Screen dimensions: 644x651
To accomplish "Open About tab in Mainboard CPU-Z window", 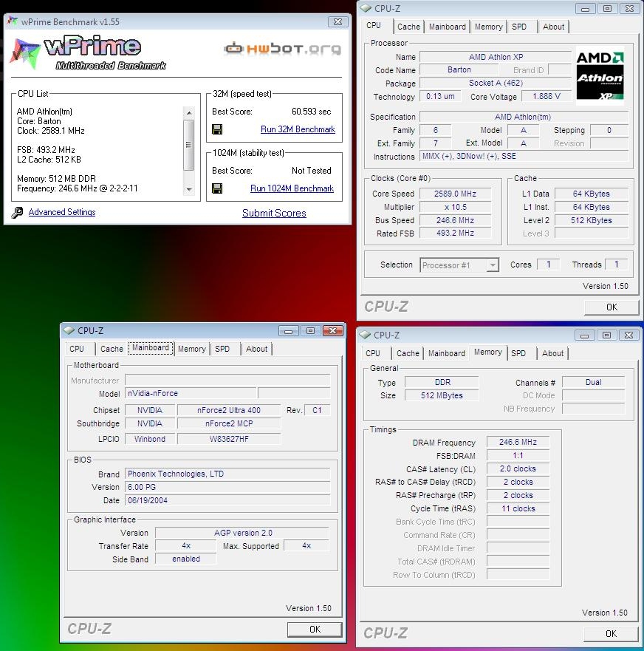I will (256, 349).
